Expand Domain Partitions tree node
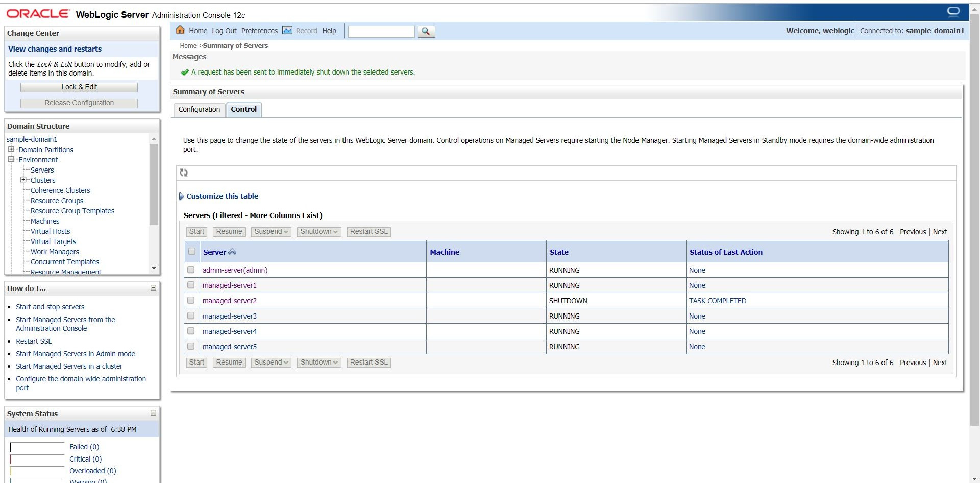 [11, 149]
